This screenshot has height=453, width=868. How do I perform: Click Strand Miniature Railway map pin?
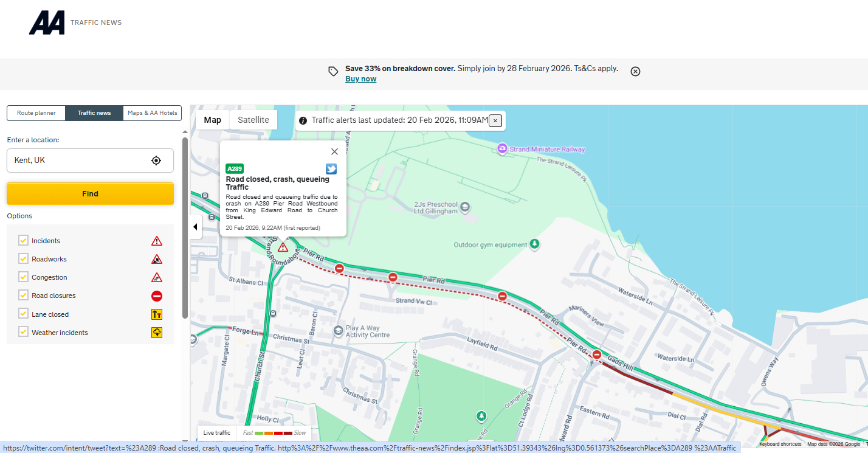pos(502,149)
